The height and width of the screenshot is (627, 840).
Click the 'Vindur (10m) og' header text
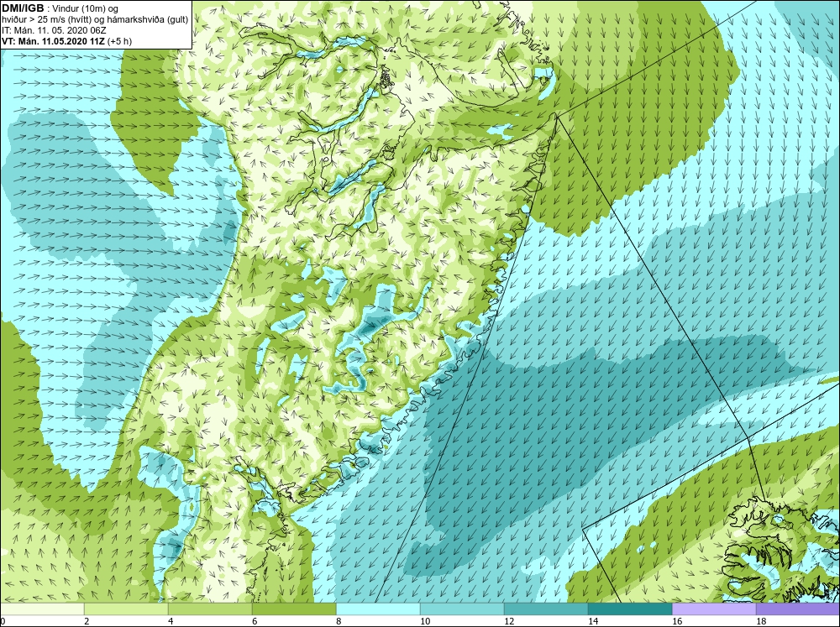point(86,8)
